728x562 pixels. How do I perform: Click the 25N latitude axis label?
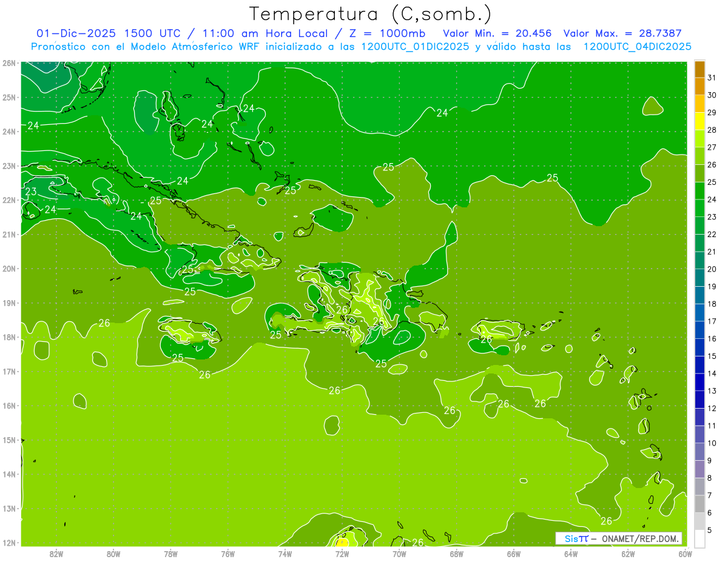8,97
